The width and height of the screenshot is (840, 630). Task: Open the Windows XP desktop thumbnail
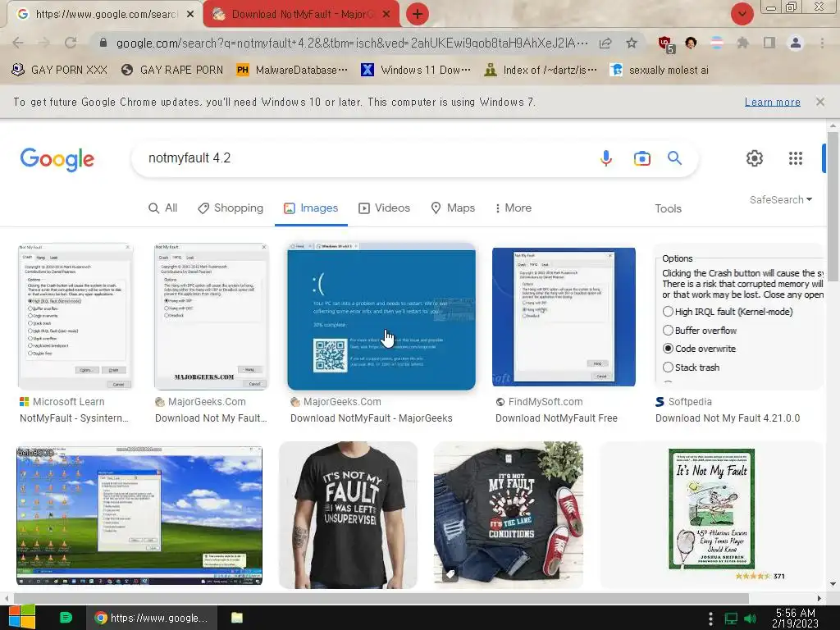139,515
